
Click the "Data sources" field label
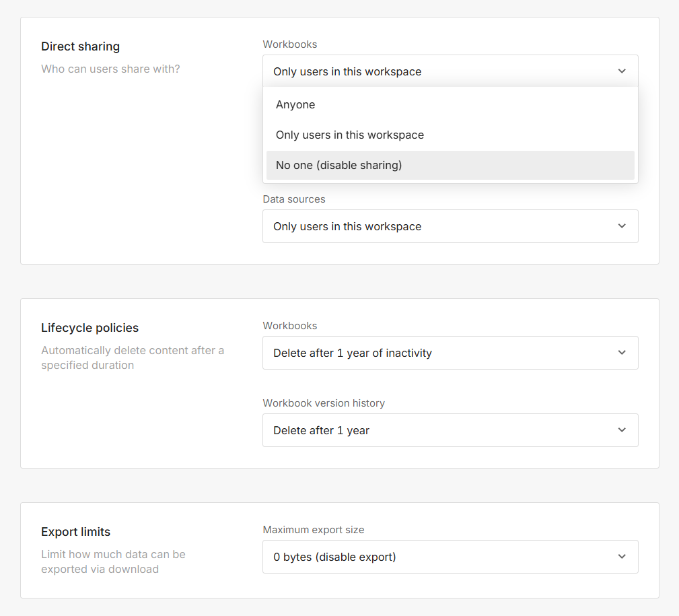(x=293, y=199)
